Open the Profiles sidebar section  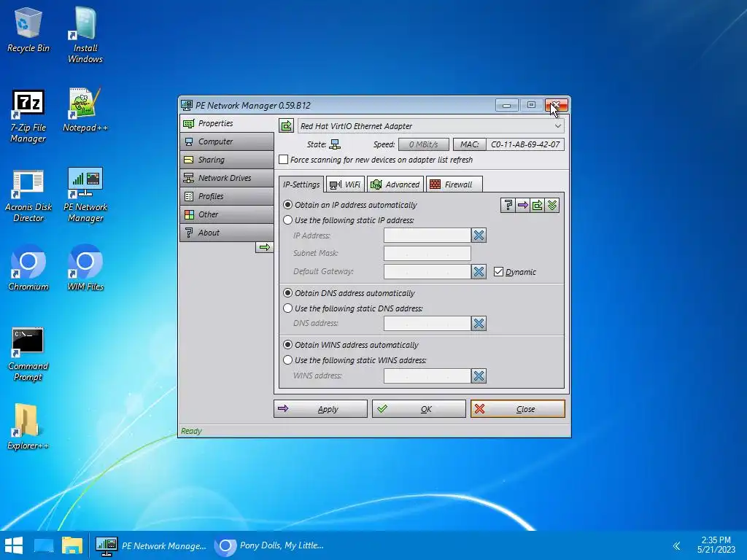pos(228,196)
